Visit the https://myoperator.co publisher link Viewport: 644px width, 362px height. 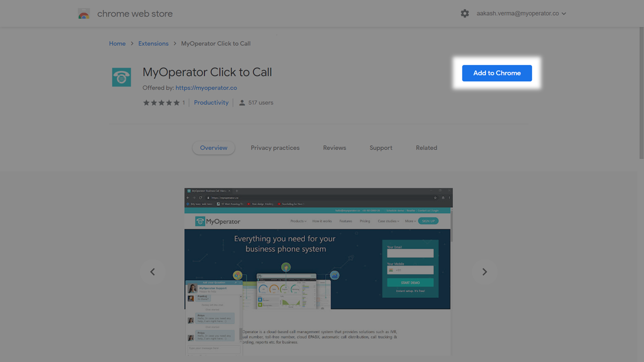tap(206, 88)
